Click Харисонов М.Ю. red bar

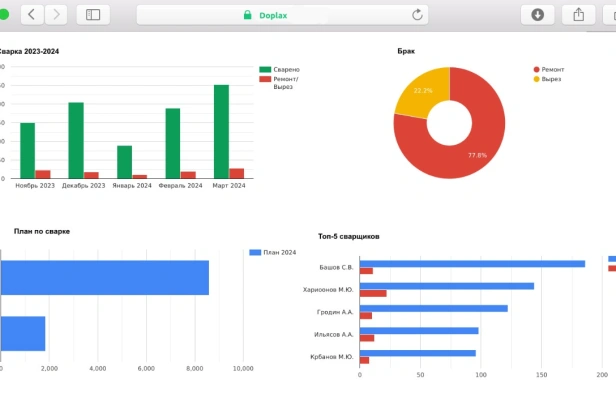point(373,293)
